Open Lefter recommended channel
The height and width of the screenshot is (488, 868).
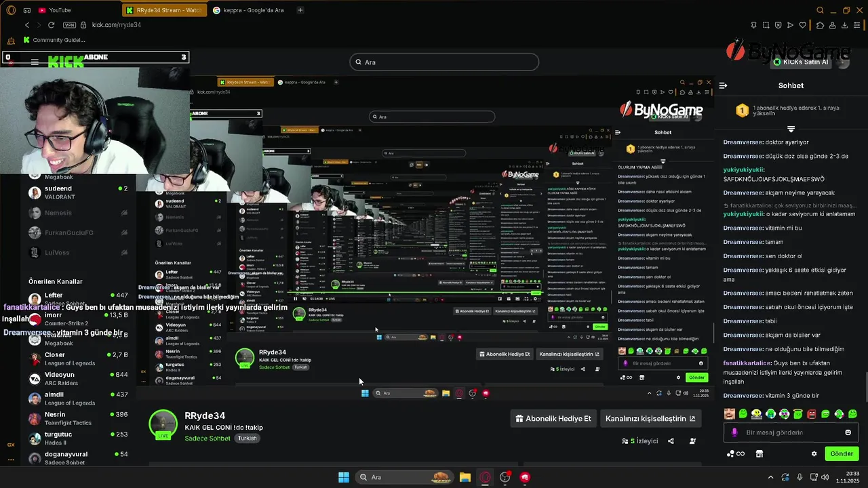pyautogui.click(x=78, y=299)
